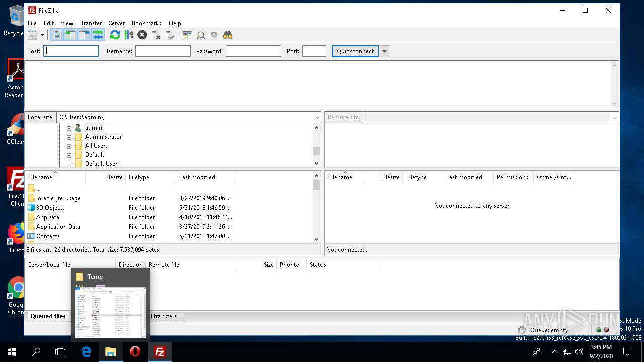Image resolution: width=644 pixels, height=362 pixels.
Task: Click the Quickconnect button
Action: click(x=355, y=51)
